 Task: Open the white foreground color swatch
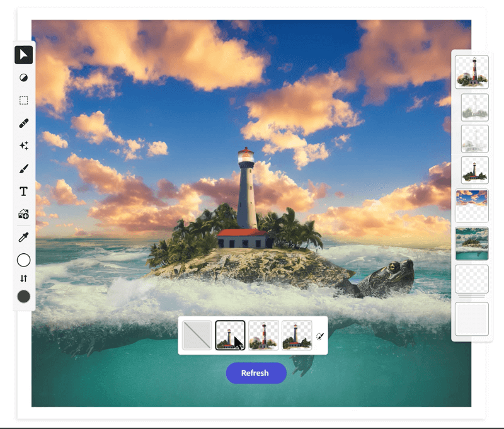pyautogui.click(x=23, y=260)
